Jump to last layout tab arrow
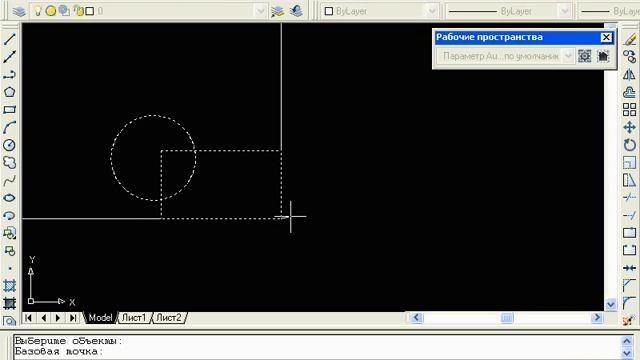The width and height of the screenshot is (640, 360). [73, 318]
